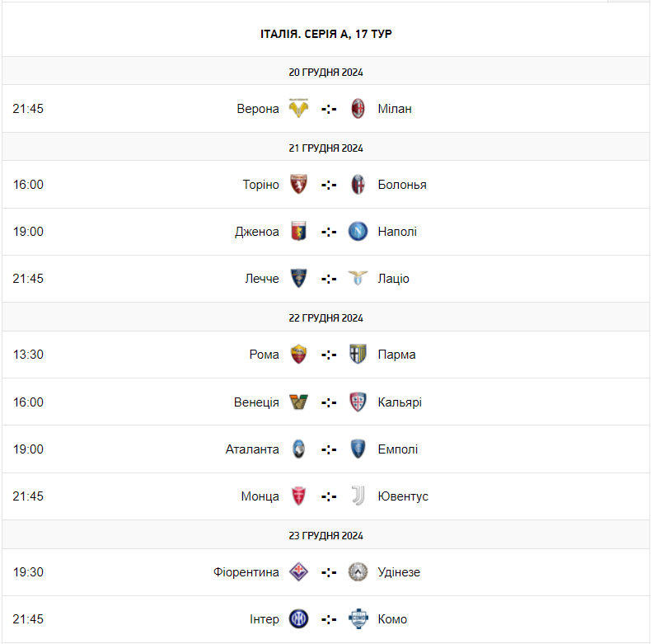The image size is (651, 644).
Task: Select the Genoa club crest
Action: click(x=298, y=232)
